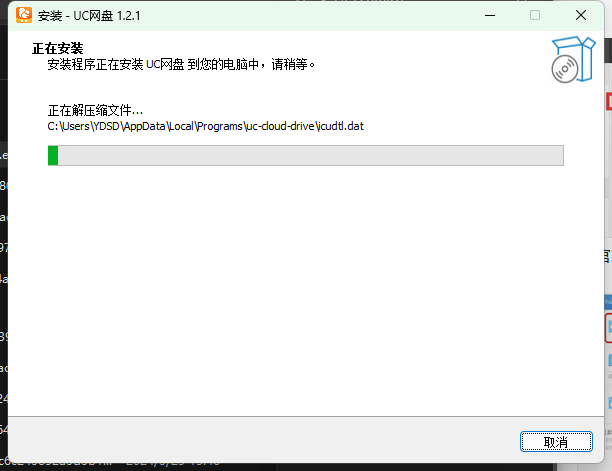Minimize the UC网盘 installer window

(490, 16)
